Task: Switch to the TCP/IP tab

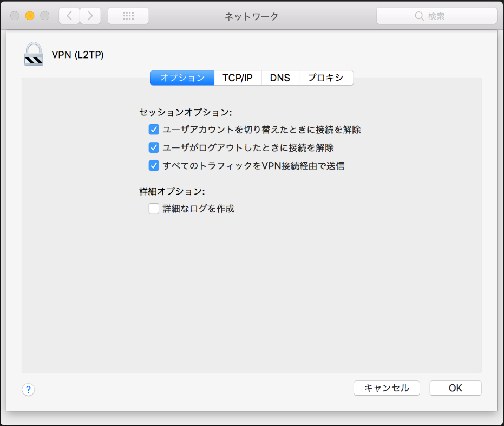Action: coord(238,78)
